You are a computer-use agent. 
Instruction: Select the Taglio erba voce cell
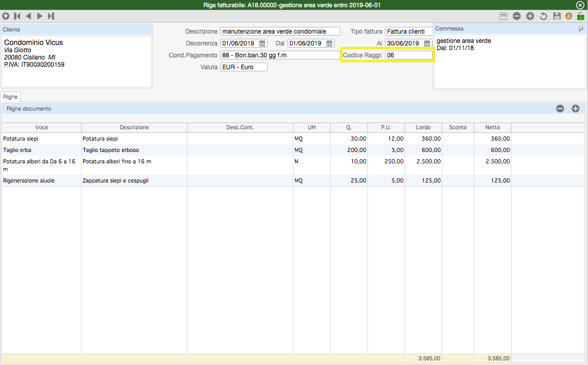point(42,150)
